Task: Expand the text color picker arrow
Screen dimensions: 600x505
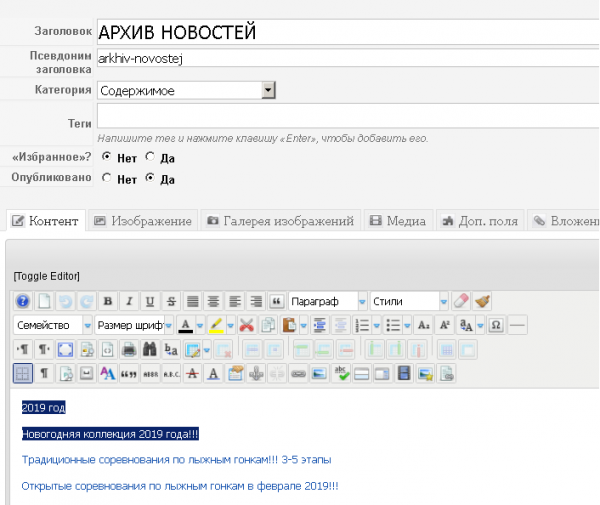Action: tap(200, 326)
